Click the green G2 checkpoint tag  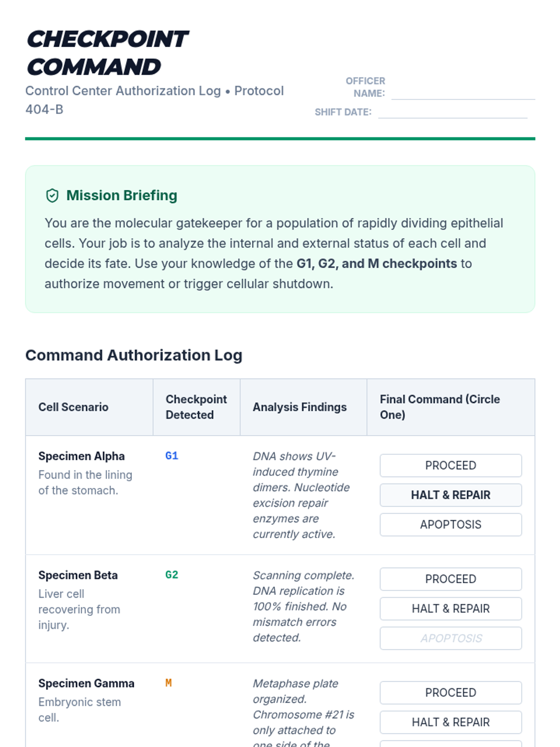pos(172,575)
